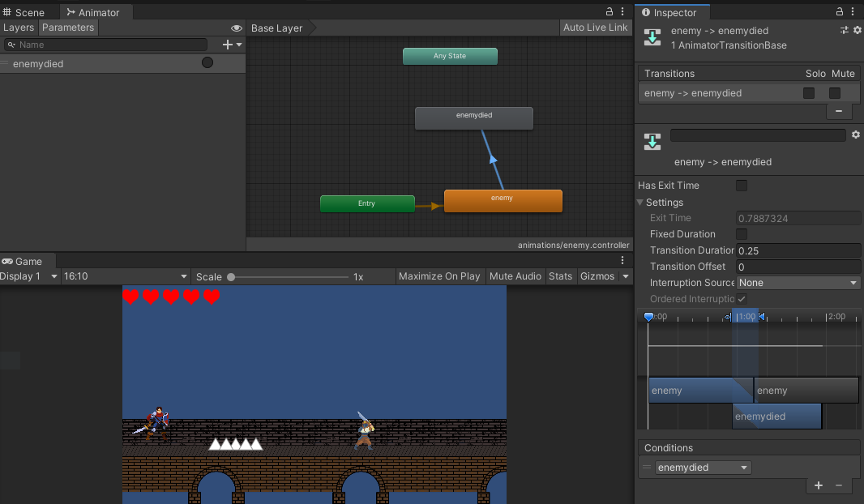The width and height of the screenshot is (864, 504).
Task: Click the blue playhead marker at timeline start
Action: 648,317
